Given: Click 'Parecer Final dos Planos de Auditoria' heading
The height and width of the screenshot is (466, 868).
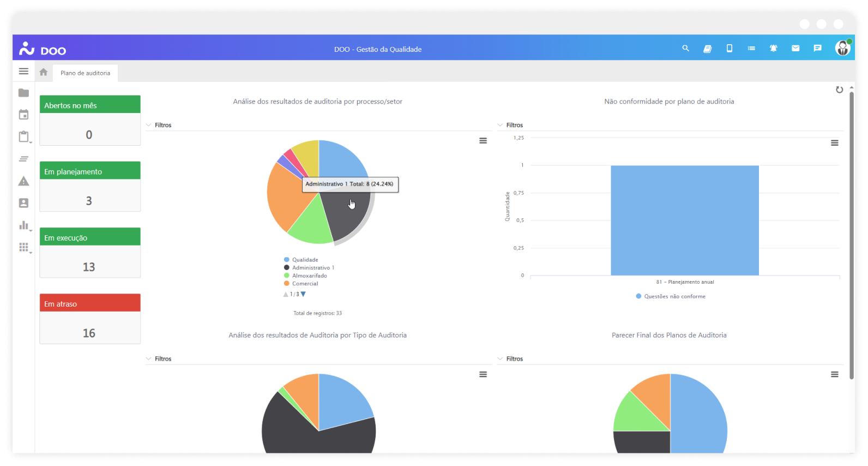Looking at the screenshot, I should click(669, 335).
